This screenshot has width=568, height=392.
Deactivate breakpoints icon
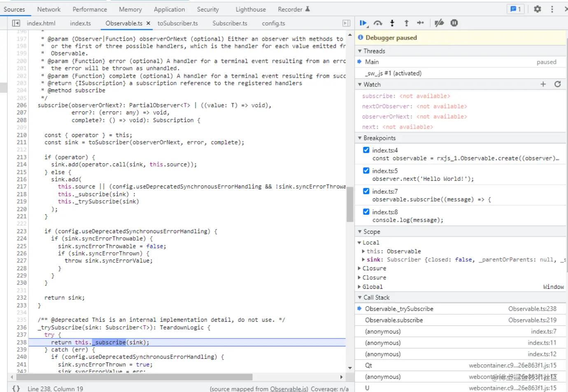click(439, 23)
